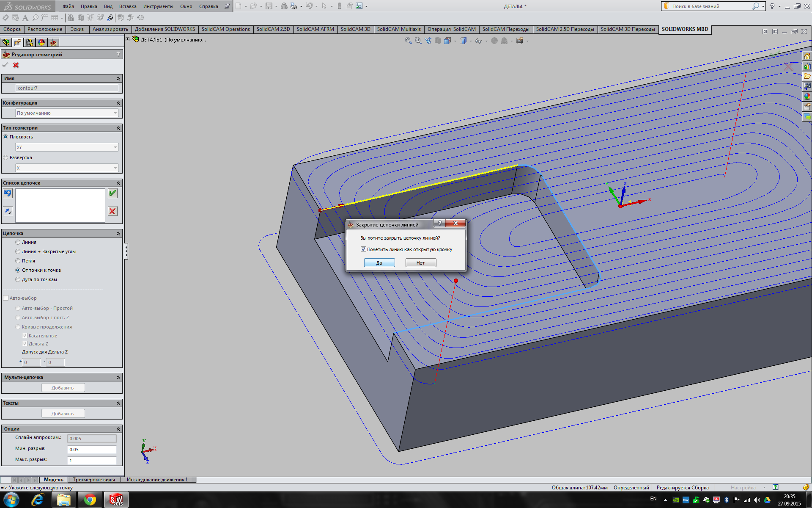Image resolution: width=812 pixels, height=508 pixels.
Task: Open the DisplayManager color-ball tab icon
Action: point(41,42)
